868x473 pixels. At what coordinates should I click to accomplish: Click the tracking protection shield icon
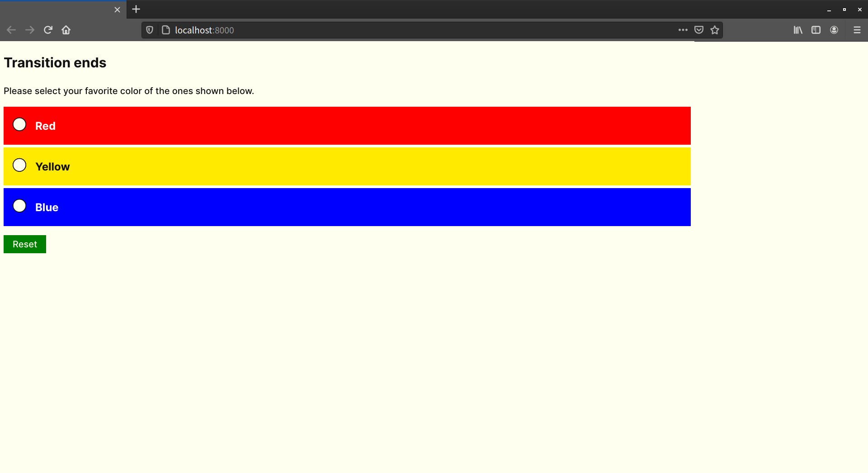pyautogui.click(x=150, y=30)
